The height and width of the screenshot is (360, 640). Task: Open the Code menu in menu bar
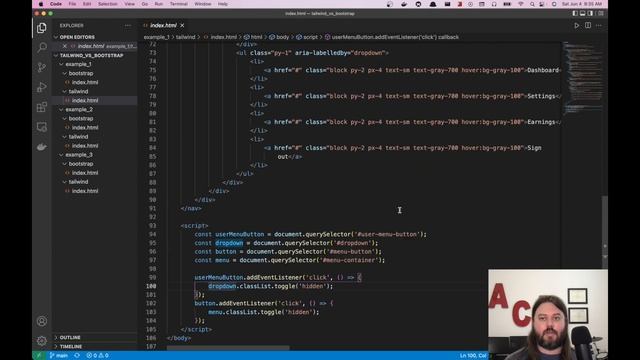pyautogui.click(x=56, y=4)
